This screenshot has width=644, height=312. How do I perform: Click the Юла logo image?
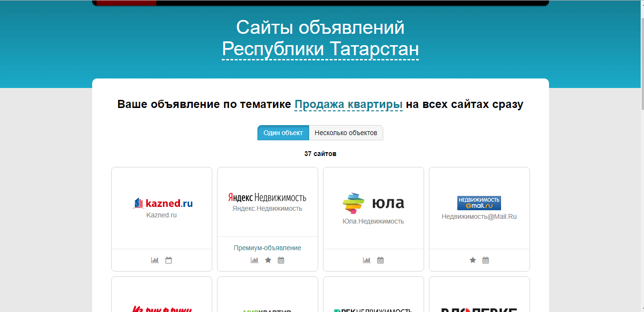[x=373, y=203]
